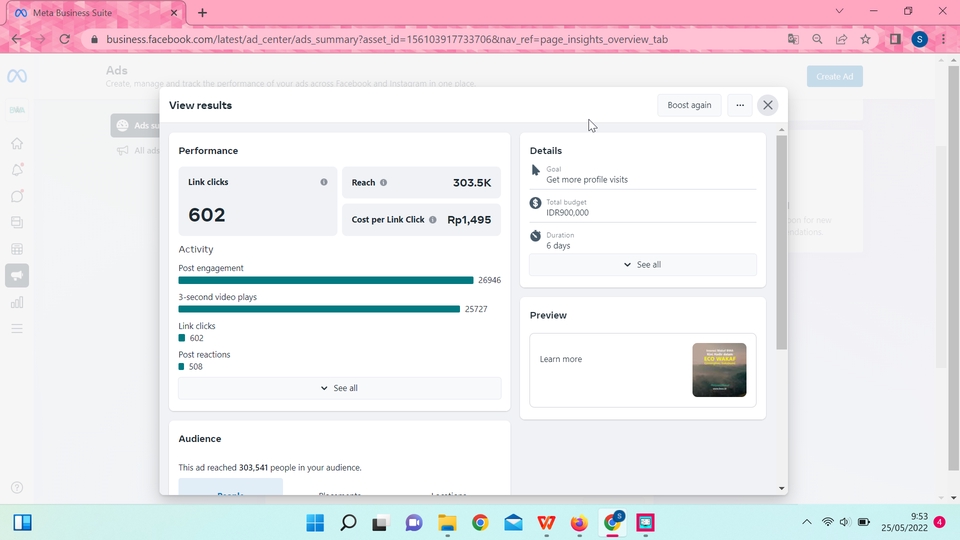The height and width of the screenshot is (540, 960).
Task: Open Posts and stories icon in sidebar
Action: [x=17, y=222]
